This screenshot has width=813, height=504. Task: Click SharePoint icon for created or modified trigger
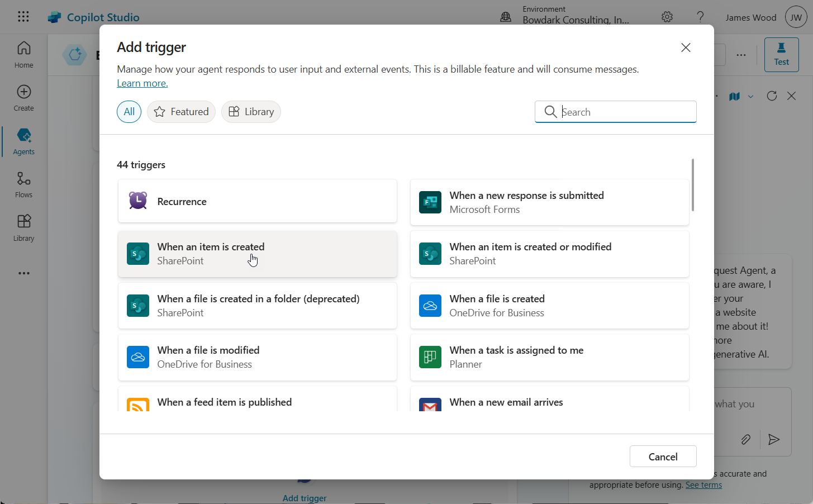tap(430, 254)
